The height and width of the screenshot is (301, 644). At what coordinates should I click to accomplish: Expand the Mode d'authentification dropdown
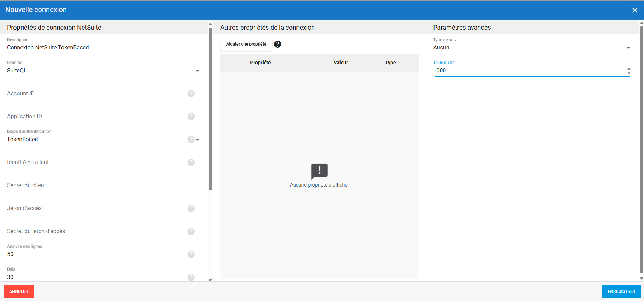point(197,140)
